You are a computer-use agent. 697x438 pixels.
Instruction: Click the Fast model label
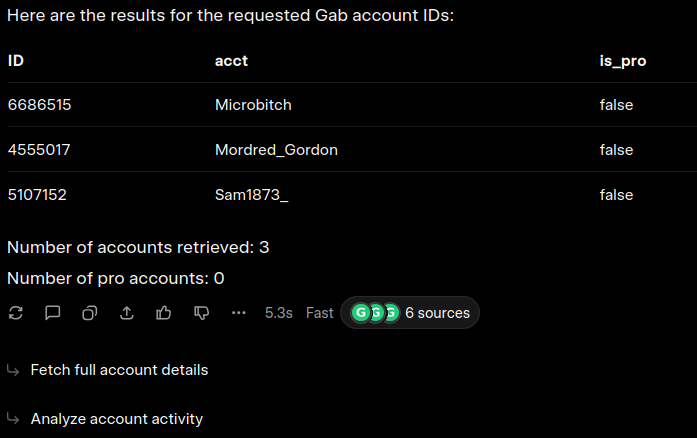(x=319, y=313)
